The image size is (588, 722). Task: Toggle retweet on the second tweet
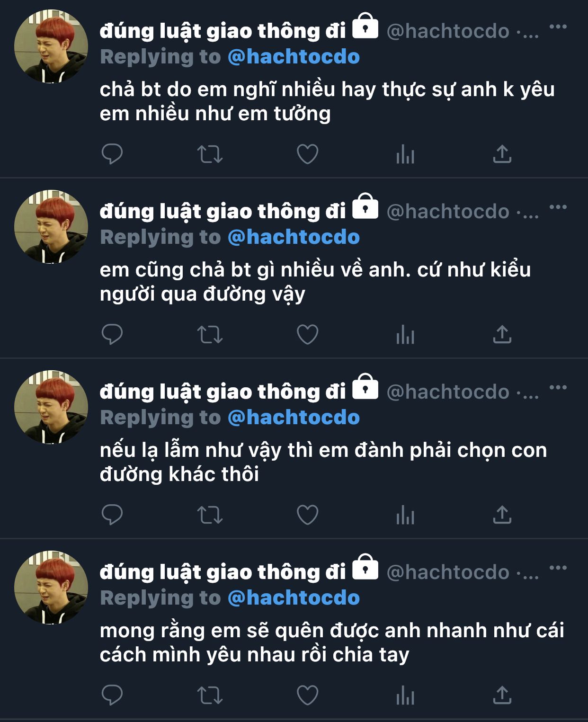click(x=210, y=335)
